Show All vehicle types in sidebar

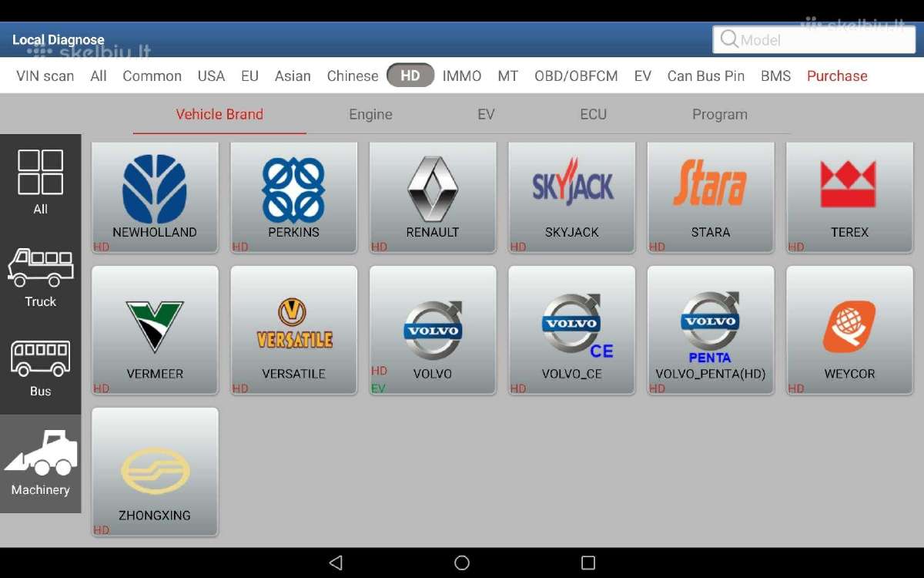tap(40, 181)
